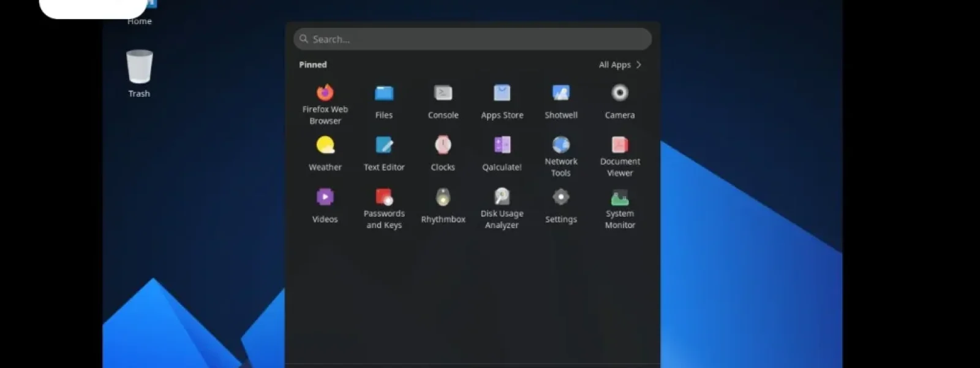The height and width of the screenshot is (368, 980).
Task: Open the Settings app
Action: (x=561, y=197)
